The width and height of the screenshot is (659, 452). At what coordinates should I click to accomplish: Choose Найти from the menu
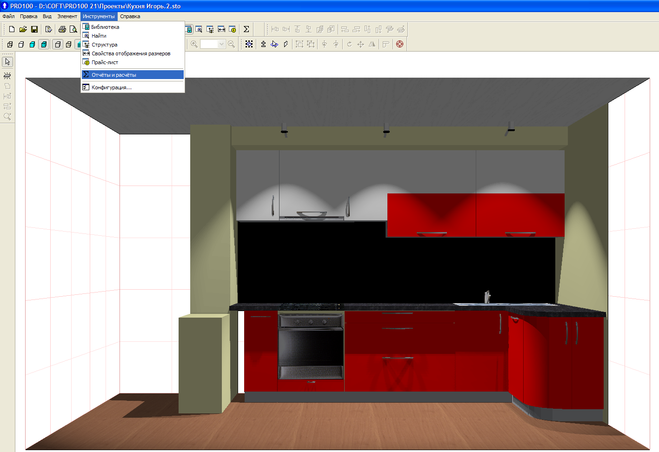(133, 36)
